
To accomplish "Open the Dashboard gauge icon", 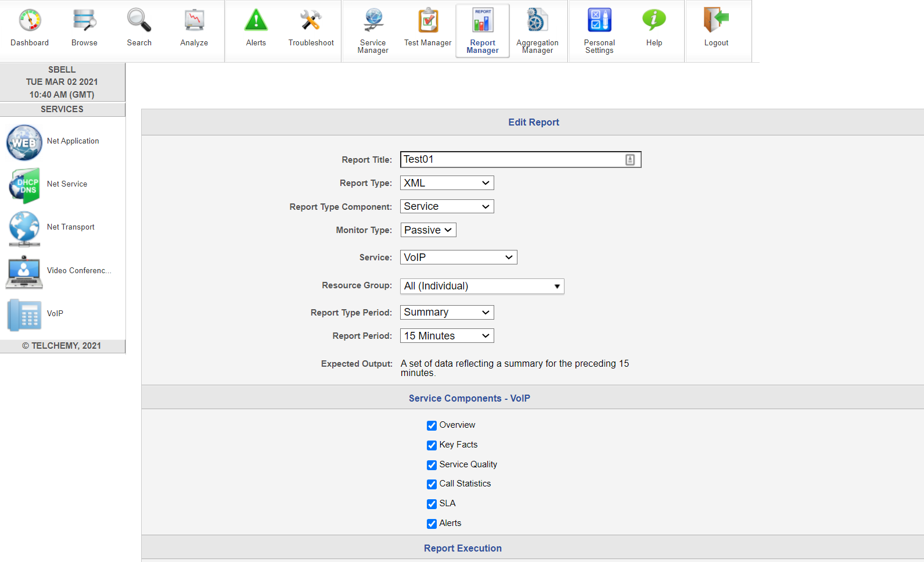I will [x=30, y=21].
